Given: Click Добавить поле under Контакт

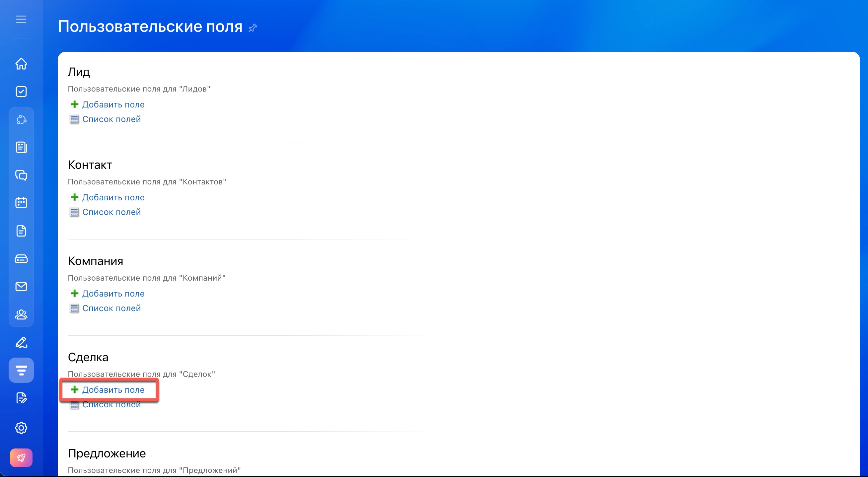Looking at the screenshot, I should [x=113, y=197].
